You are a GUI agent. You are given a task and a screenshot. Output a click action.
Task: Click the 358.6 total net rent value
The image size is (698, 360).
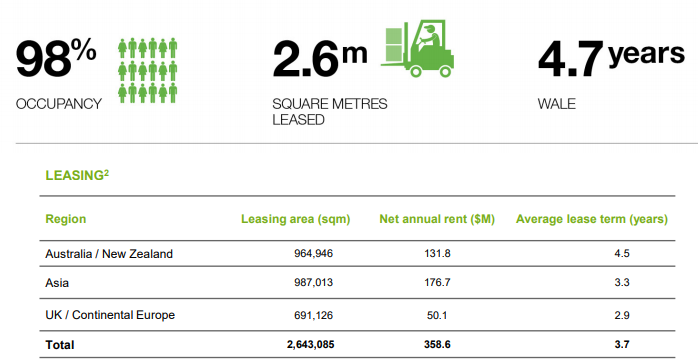(x=437, y=344)
